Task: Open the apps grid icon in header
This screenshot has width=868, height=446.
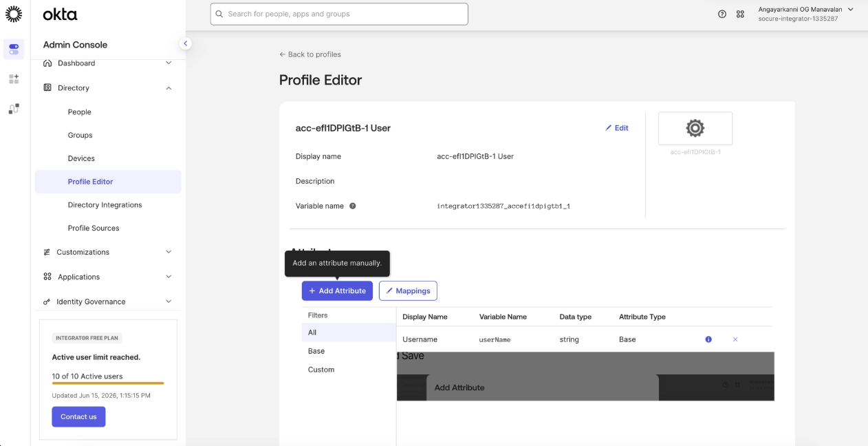Action: coord(740,14)
